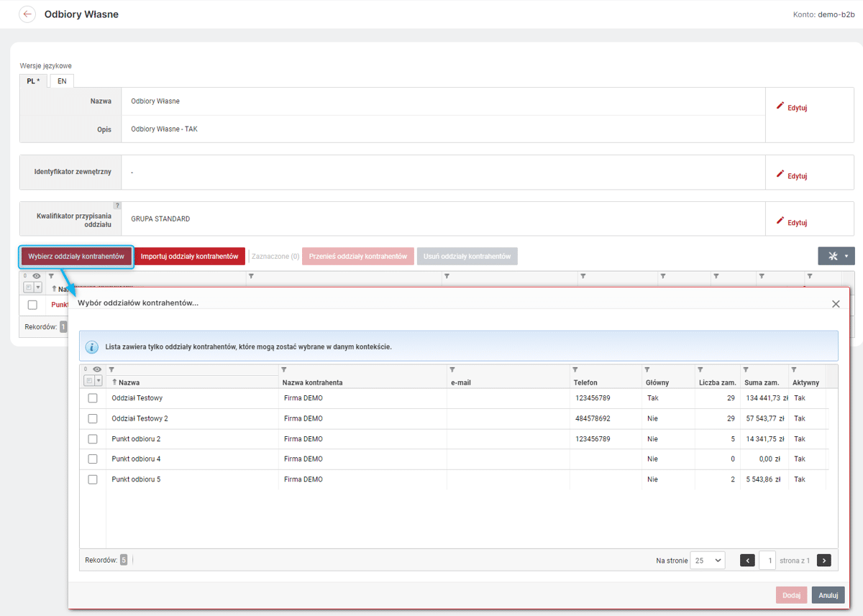Sort by Telefon column header
The width and height of the screenshot is (863, 616).
tap(585, 382)
